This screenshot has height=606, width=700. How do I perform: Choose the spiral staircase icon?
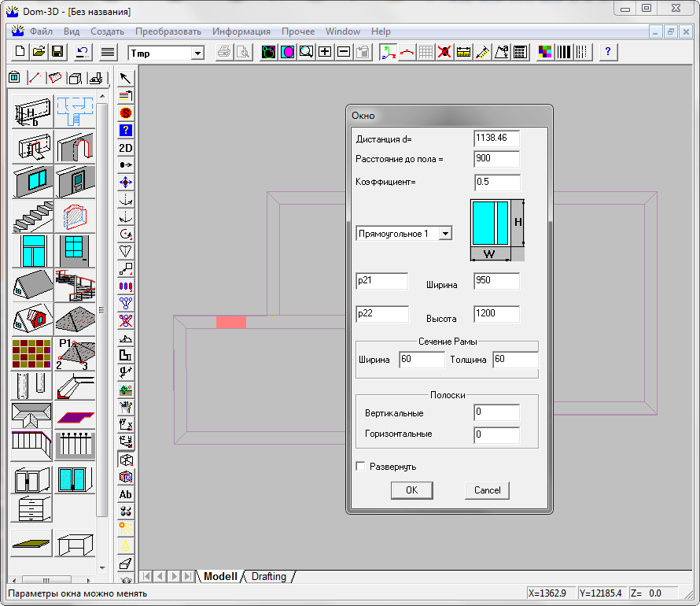coord(76,286)
